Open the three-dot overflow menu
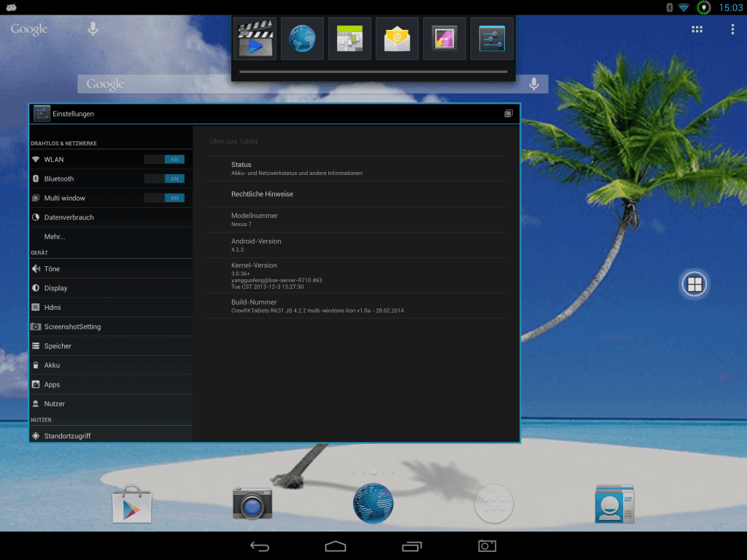The width and height of the screenshot is (747, 560). coord(732,29)
